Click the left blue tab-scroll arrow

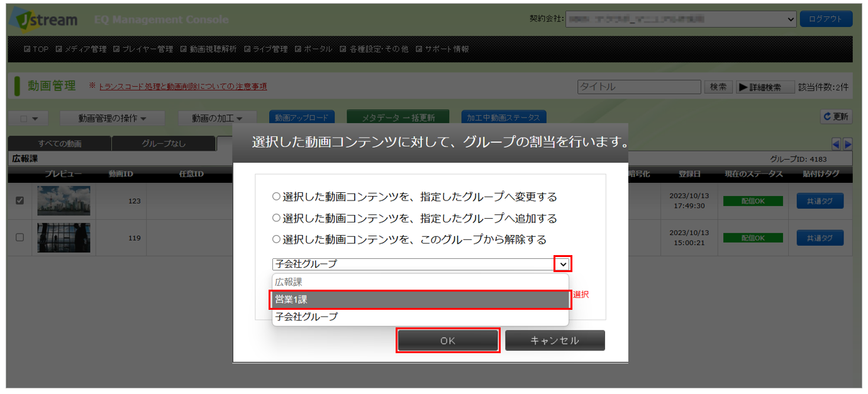pos(835,144)
